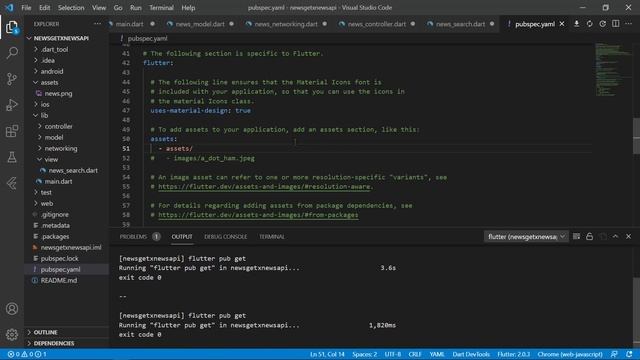
Task: Open the Testing flask icon
Action: coord(12,157)
